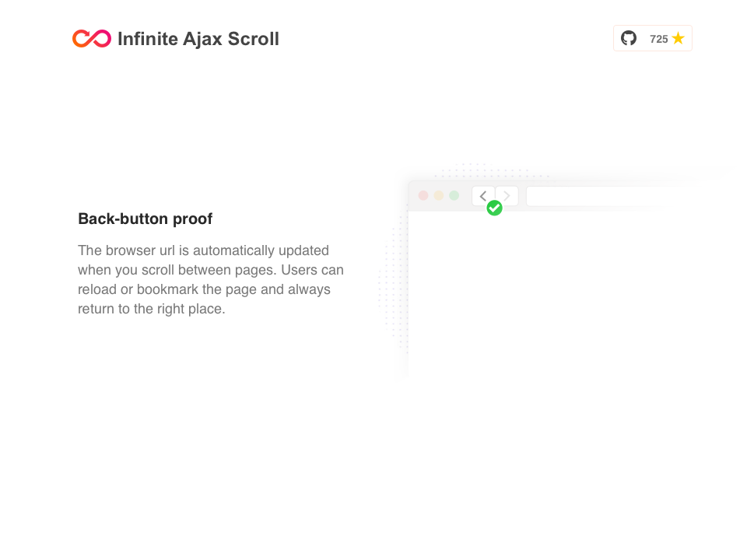
Task: Click the line "when you scroll between pages"
Action: pyautogui.click(x=177, y=270)
